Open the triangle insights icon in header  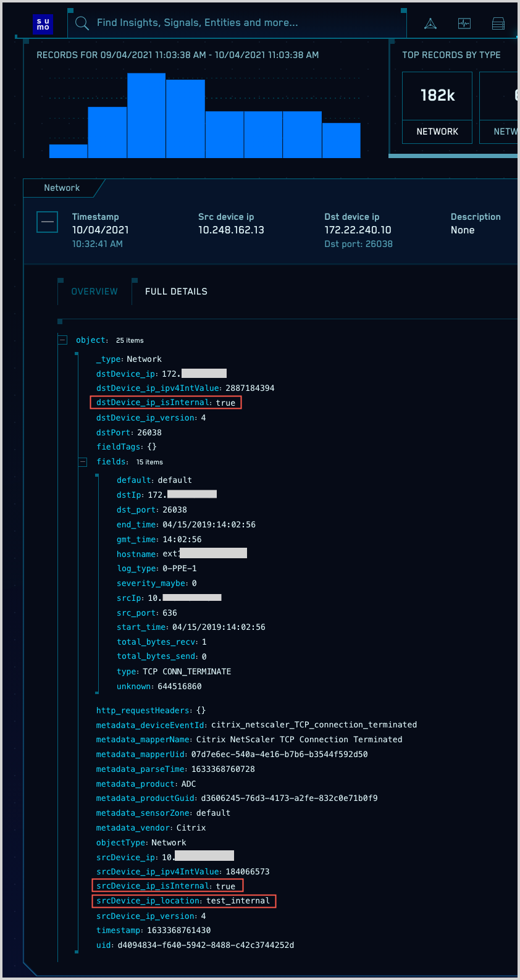tap(430, 24)
